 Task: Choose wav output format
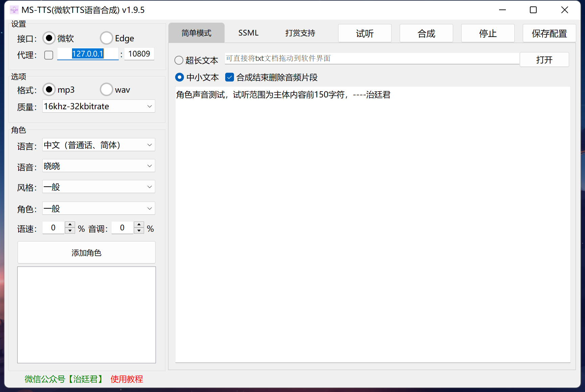pos(106,90)
